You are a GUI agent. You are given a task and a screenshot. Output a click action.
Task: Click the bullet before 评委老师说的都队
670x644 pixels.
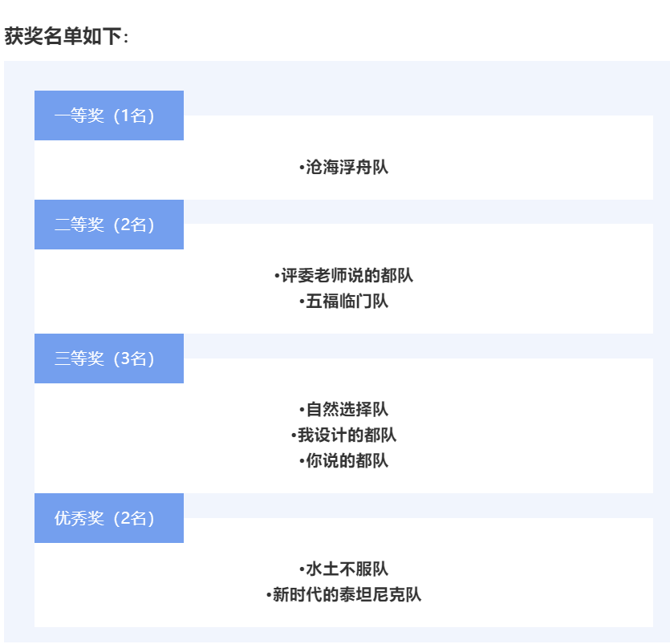click(x=277, y=277)
